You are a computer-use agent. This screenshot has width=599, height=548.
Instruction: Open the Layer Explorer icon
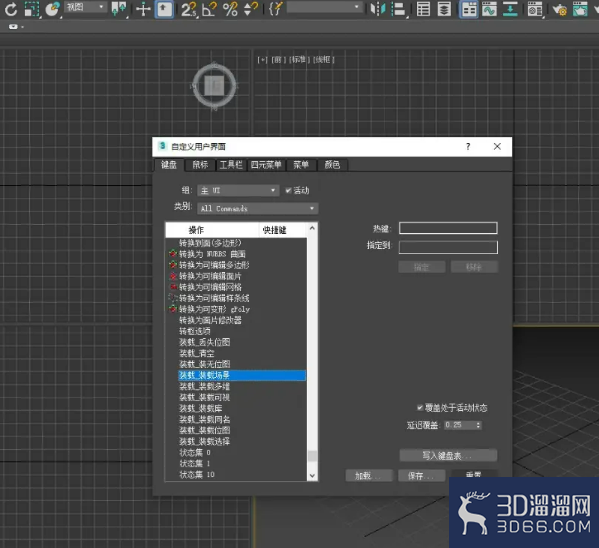[444, 9]
